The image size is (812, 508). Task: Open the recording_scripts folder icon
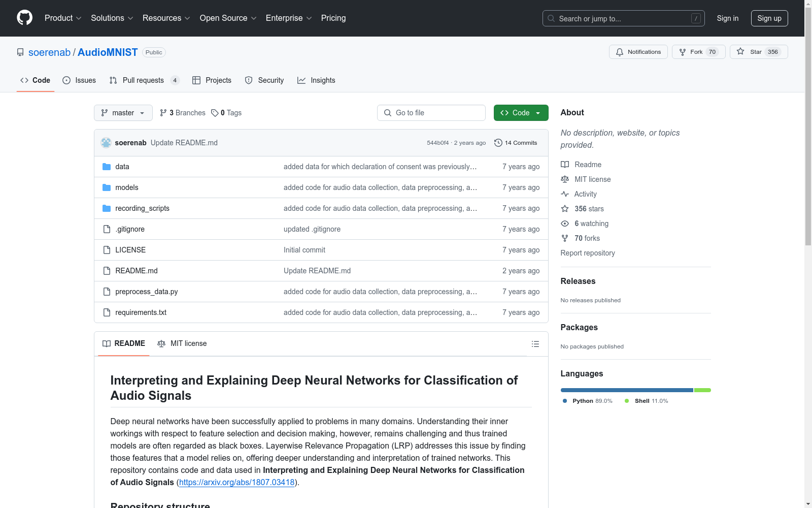[x=107, y=208]
